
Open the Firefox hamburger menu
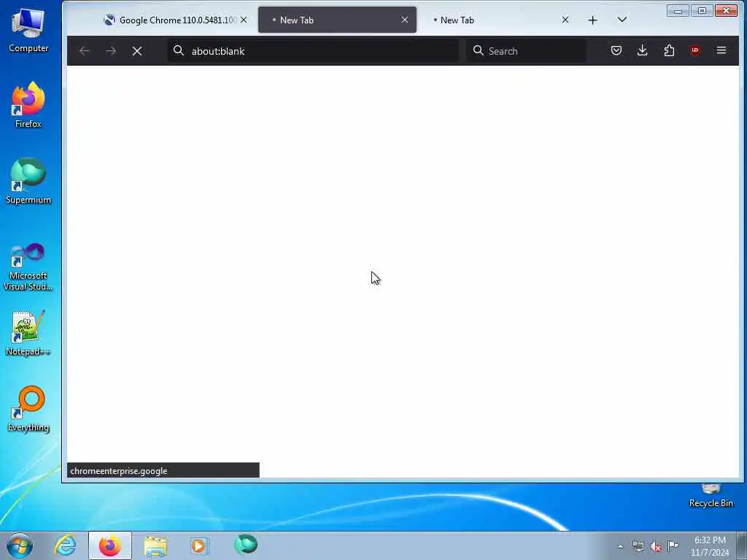point(721,50)
